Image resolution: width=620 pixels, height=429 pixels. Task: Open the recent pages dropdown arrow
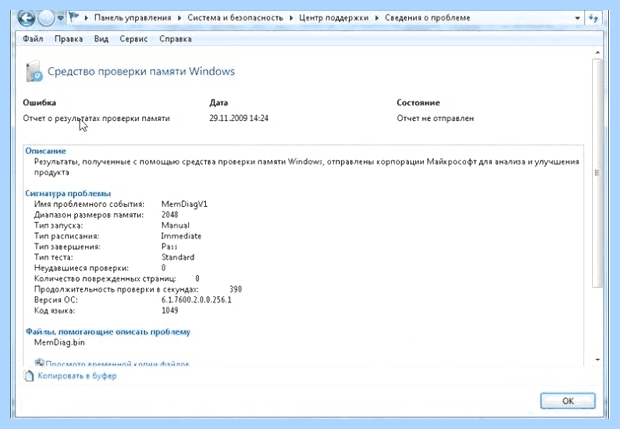coord(60,18)
